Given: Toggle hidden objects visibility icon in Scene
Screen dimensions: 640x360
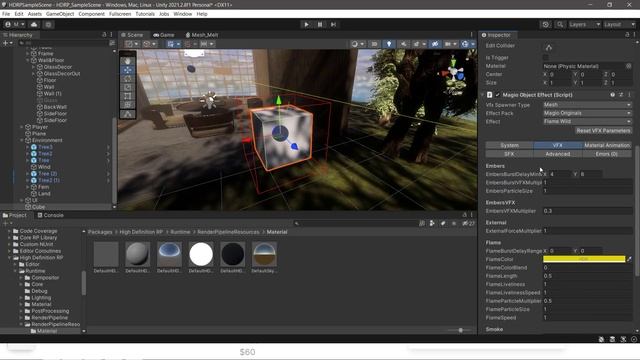Looking at the screenshot, I should point(435,44).
